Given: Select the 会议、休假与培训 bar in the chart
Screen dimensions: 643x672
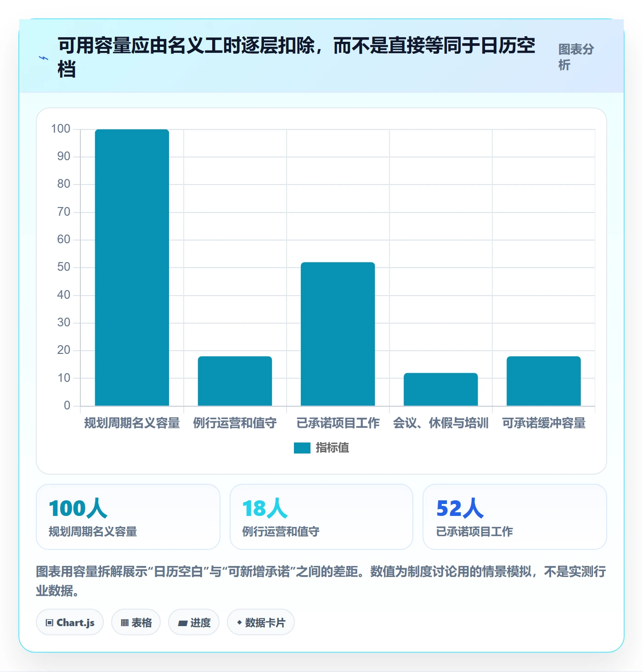Looking at the screenshot, I should [x=440, y=389].
